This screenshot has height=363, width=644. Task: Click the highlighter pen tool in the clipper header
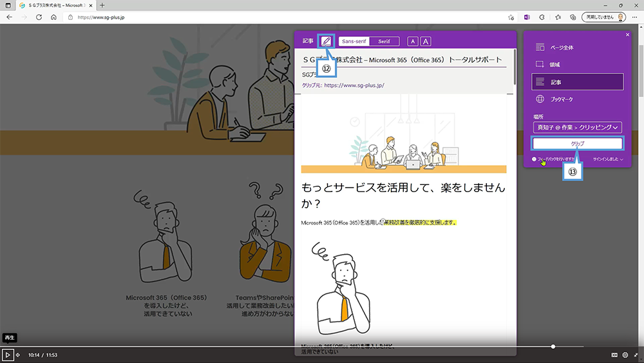pos(326,41)
